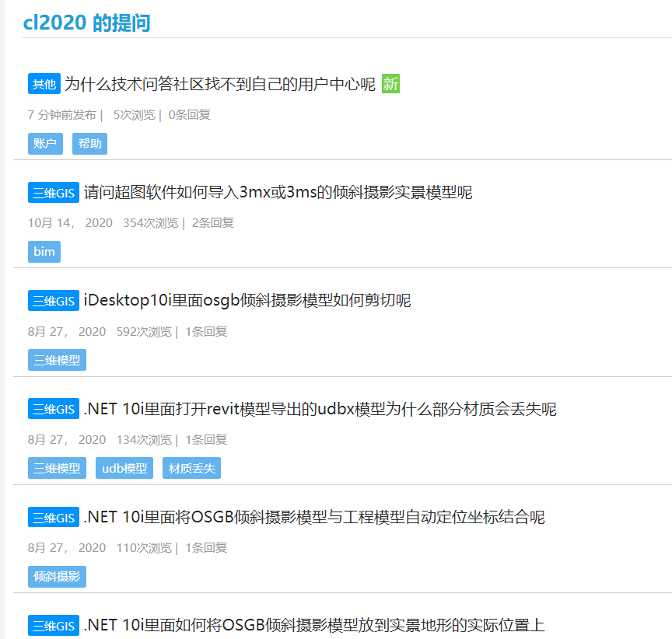Click the 5次浏览 view count
The image size is (672, 639).
click(x=134, y=115)
